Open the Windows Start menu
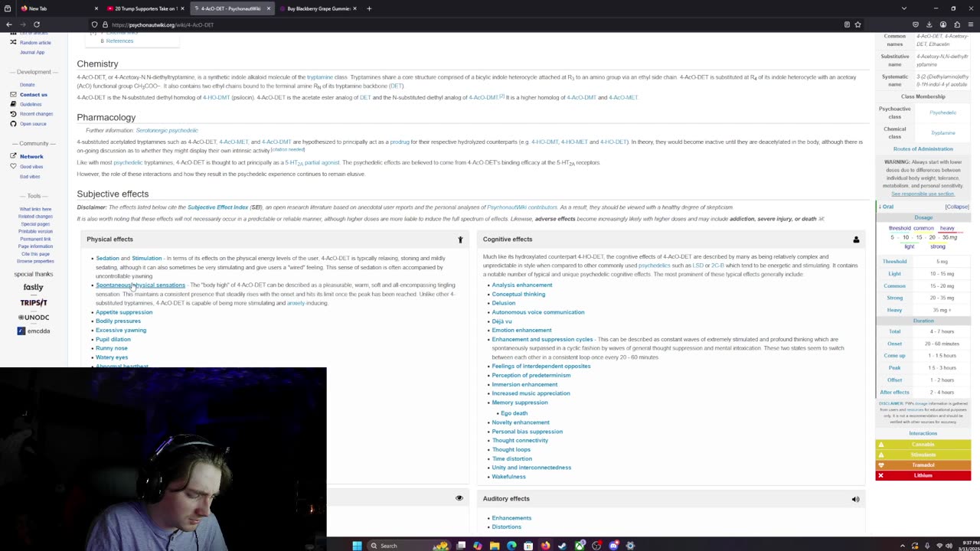The width and height of the screenshot is (980, 551). coord(357,546)
